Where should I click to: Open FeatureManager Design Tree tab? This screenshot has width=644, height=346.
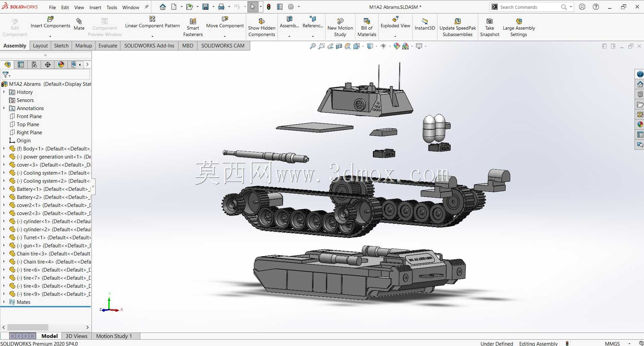coord(8,65)
